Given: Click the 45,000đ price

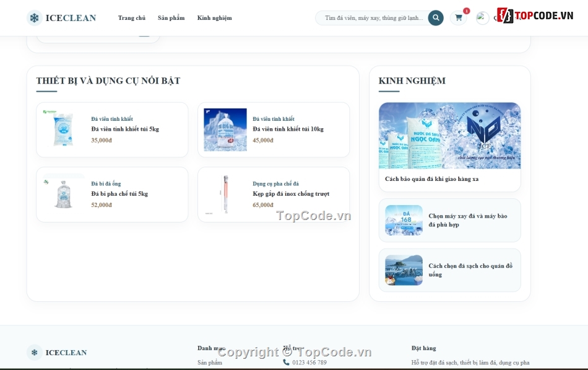Looking at the screenshot, I should point(263,140).
